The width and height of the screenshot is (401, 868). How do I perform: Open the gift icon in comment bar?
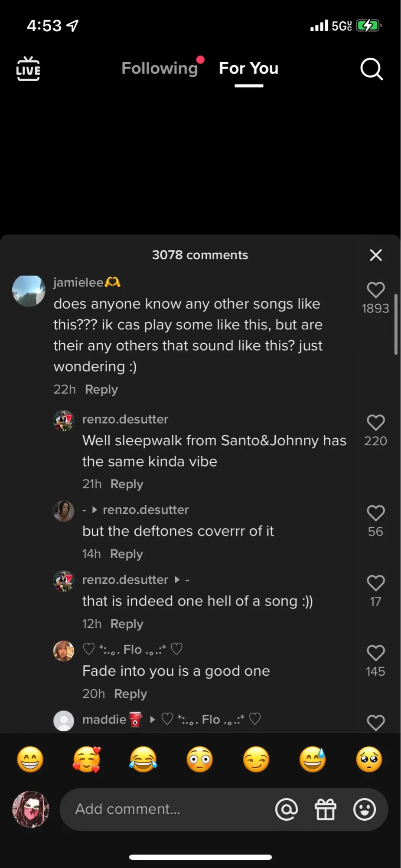pyautogui.click(x=325, y=809)
